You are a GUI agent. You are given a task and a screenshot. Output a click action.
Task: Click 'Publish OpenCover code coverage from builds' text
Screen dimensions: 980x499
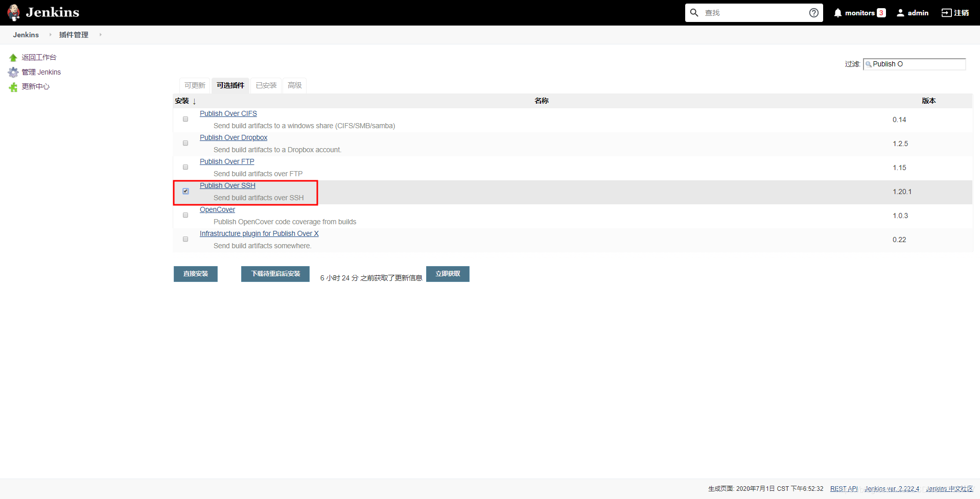tap(285, 222)
